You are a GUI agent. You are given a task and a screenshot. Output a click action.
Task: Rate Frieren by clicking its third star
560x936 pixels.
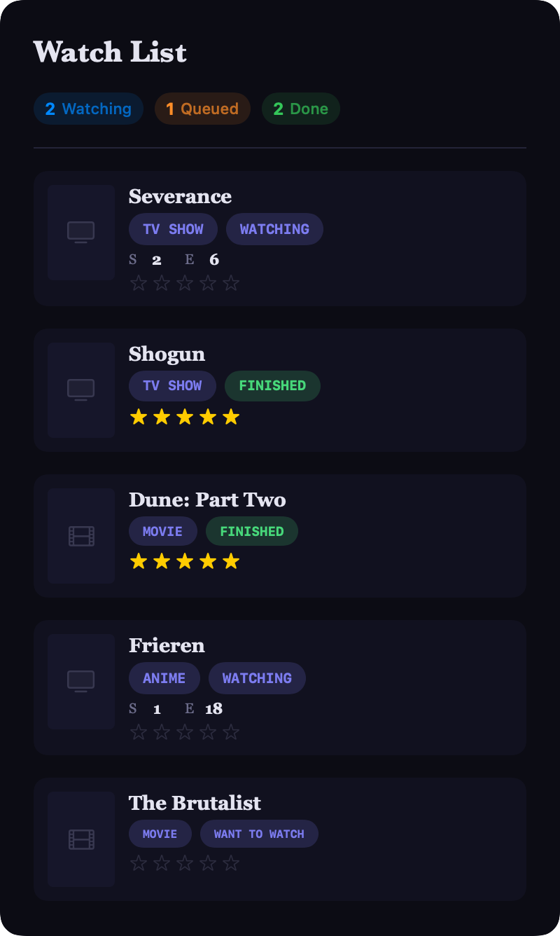185,731
